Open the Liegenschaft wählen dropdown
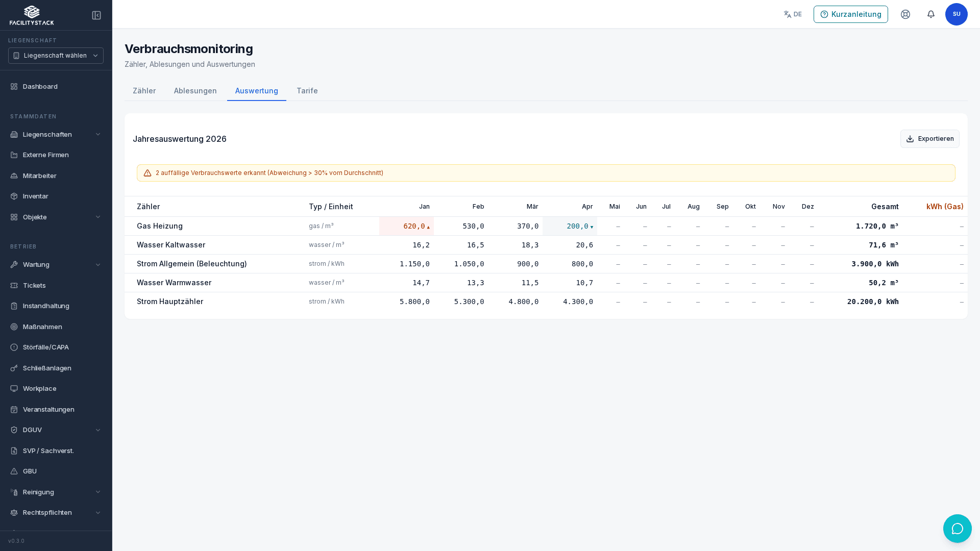 (x=56, y=56)
